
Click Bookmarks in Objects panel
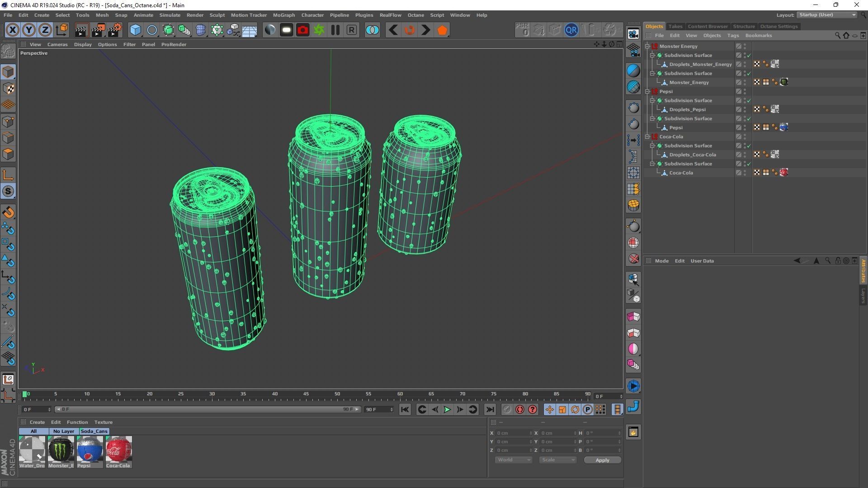[758, 36]
